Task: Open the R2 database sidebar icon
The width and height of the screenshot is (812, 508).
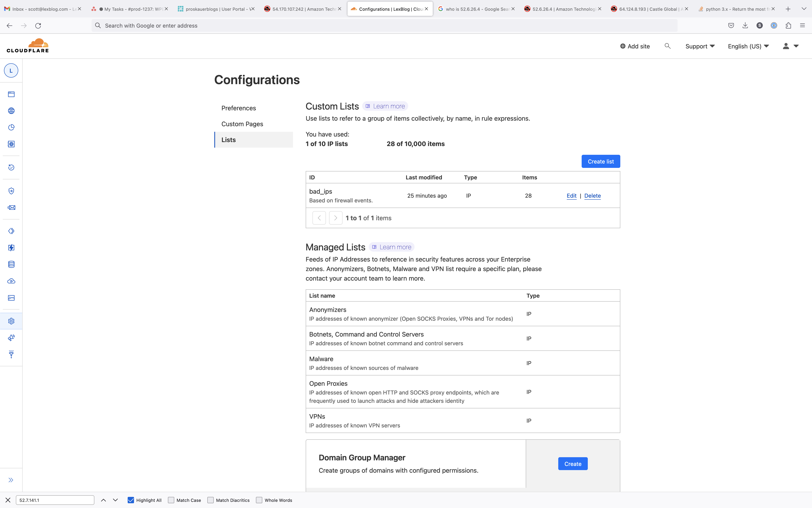Action: pyautogui.click(x=11, y=264)
